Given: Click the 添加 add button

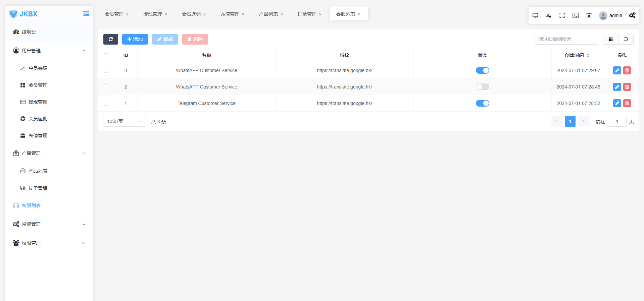Looking at the screenshot, I should (x=135, y=39).
